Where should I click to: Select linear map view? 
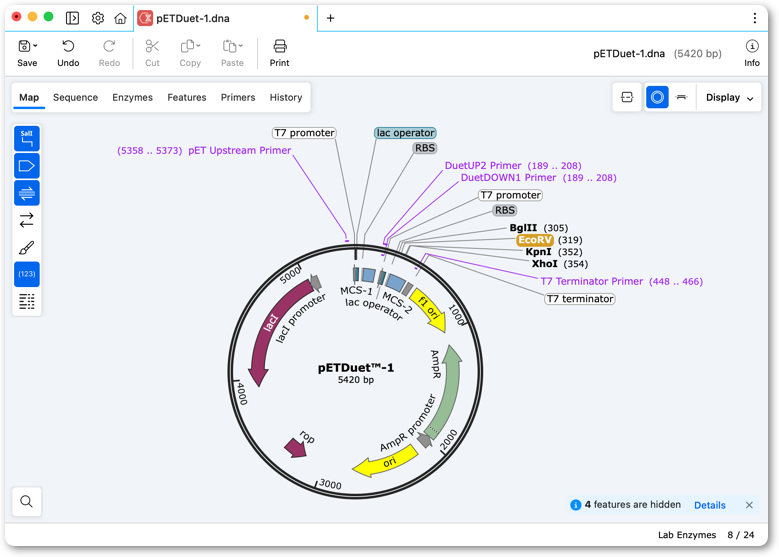tap(682, 97)
